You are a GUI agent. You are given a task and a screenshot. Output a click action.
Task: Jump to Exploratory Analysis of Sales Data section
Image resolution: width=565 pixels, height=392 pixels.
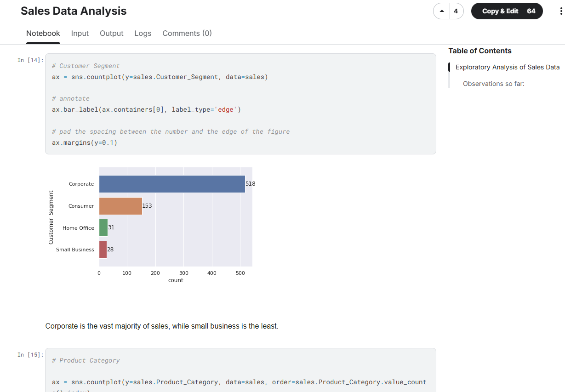tap(507, 67)
